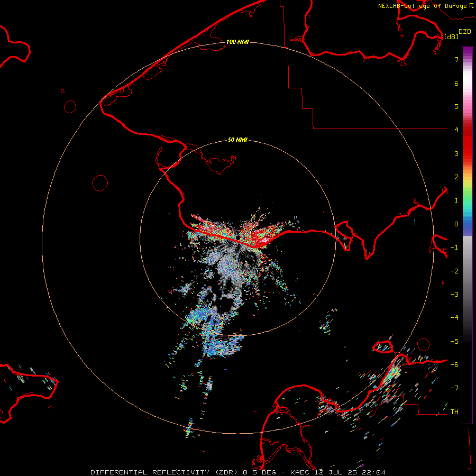Viewport: 476px width, 476px height.
Task: Click the DIFFERENTIAL REFLECTIVITY caption text
Action: click(x=150, y=472)
